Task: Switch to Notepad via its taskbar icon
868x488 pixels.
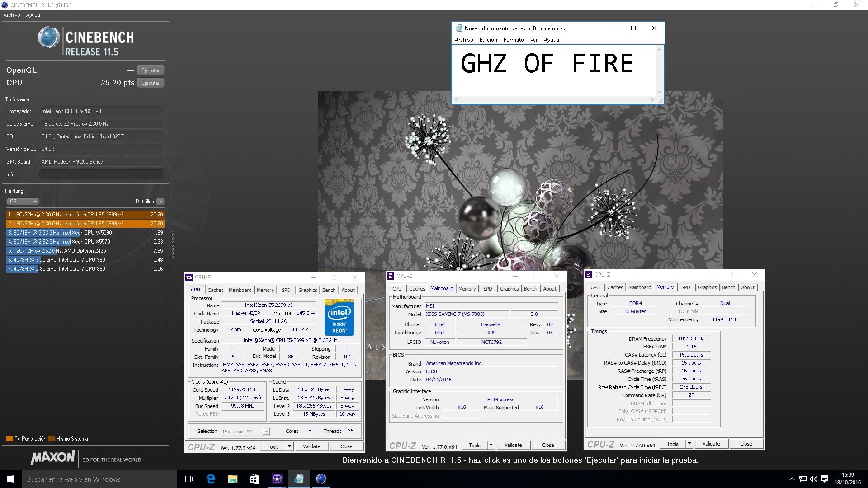Action: point(299,479)
